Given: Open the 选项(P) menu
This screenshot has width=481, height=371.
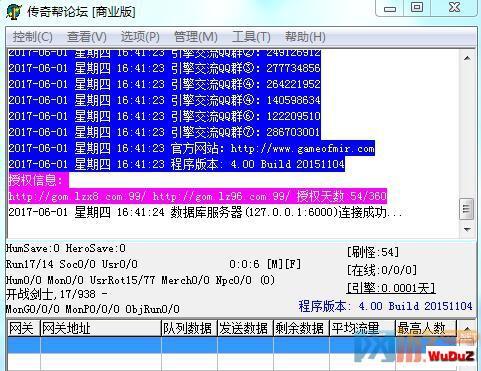Looking at the screenshot, I should (x=140, y=37).
